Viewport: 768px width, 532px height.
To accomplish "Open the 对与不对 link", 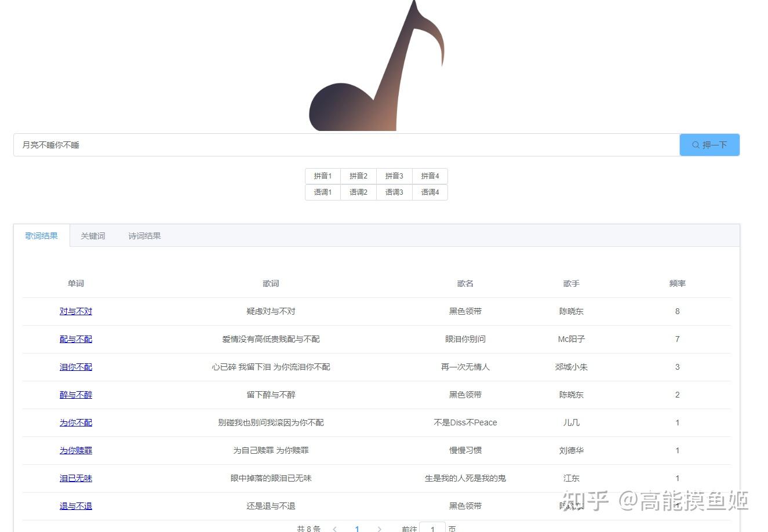I will 76,311.
